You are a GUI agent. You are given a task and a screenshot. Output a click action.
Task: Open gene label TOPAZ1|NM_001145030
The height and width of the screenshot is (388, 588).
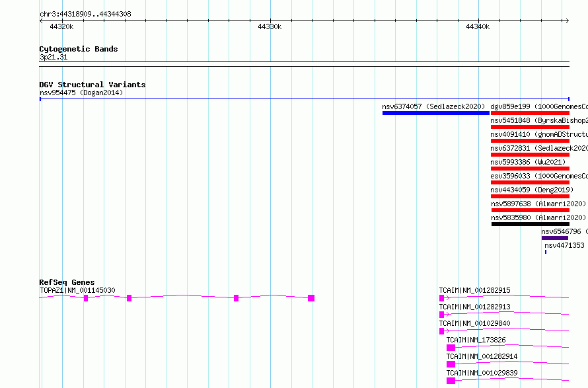(77, 290)
